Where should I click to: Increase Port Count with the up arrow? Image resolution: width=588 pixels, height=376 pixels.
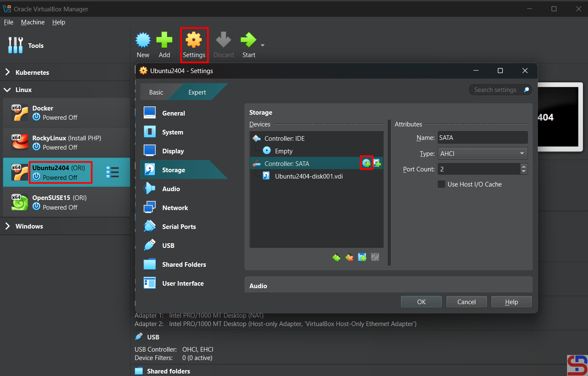(x=523, y=167)
